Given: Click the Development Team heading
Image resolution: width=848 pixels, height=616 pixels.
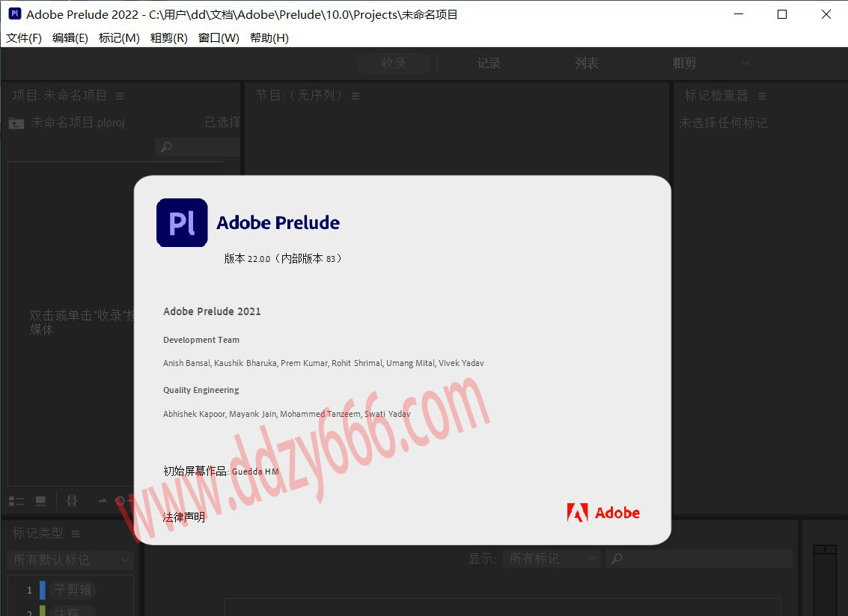Looking at the screenshot, I should click(x=201, y=340).
